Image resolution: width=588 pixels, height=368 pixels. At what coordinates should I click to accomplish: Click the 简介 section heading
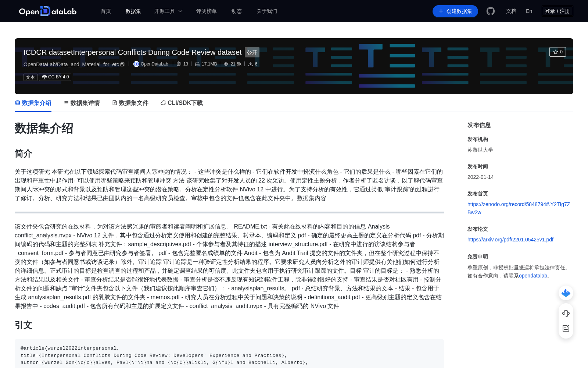[24, 153]
